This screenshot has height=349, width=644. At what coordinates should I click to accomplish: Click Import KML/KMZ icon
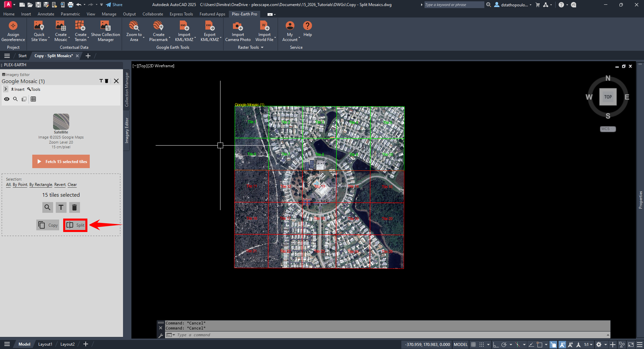coord(184,26)
